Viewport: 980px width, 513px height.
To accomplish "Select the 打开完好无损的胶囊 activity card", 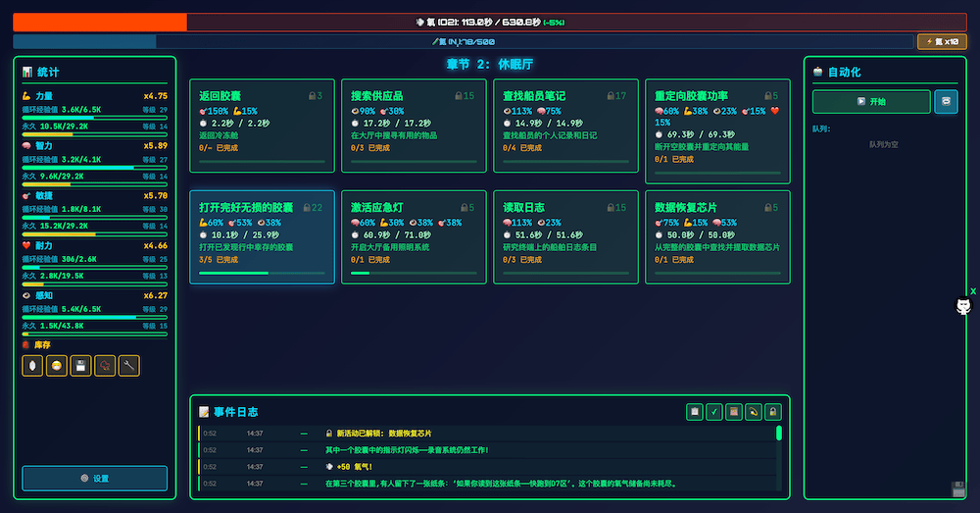I will pyautogui.click(x=263, y=236).
